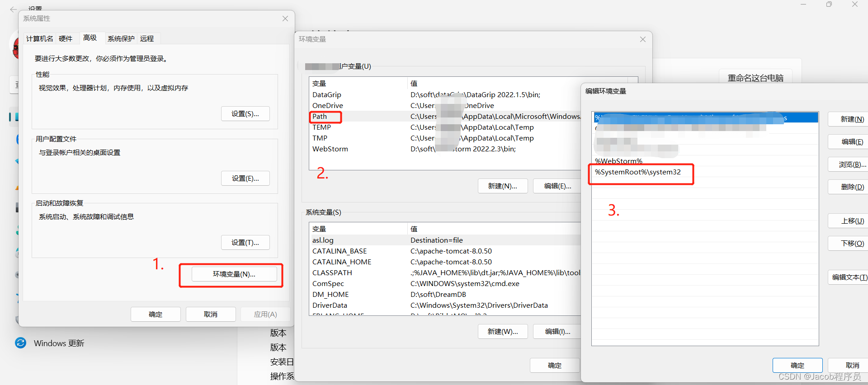The width and height of the screenshot is (868, 385).
Task: Open the 系统保护 tab
Action: click(x=121, y=38)
